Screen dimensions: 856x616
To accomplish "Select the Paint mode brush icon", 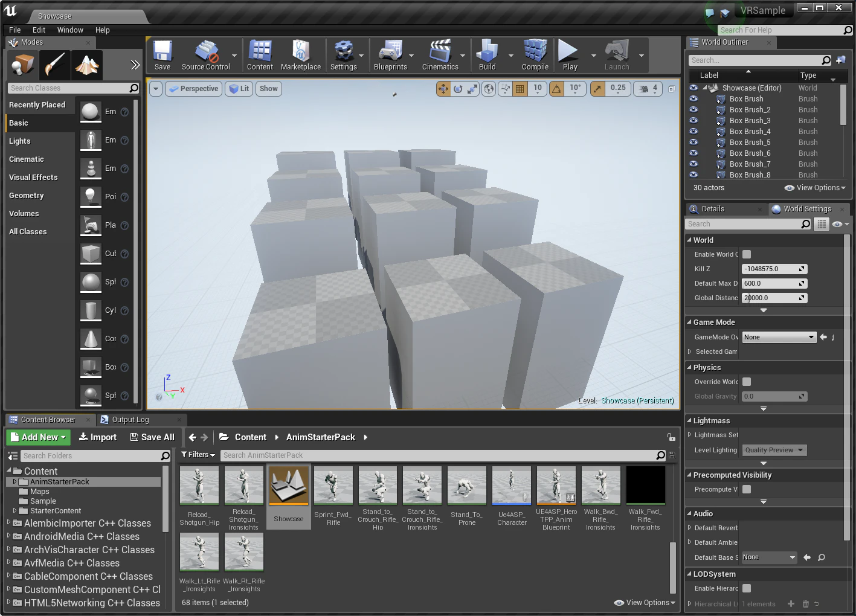I will coord(55,65).
